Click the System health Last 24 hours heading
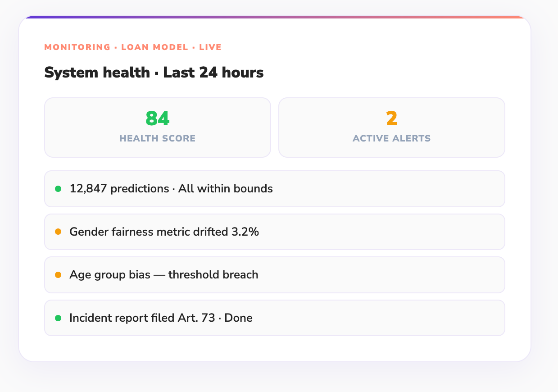Viewport: 558px width, 392px height. pos(154,72)
